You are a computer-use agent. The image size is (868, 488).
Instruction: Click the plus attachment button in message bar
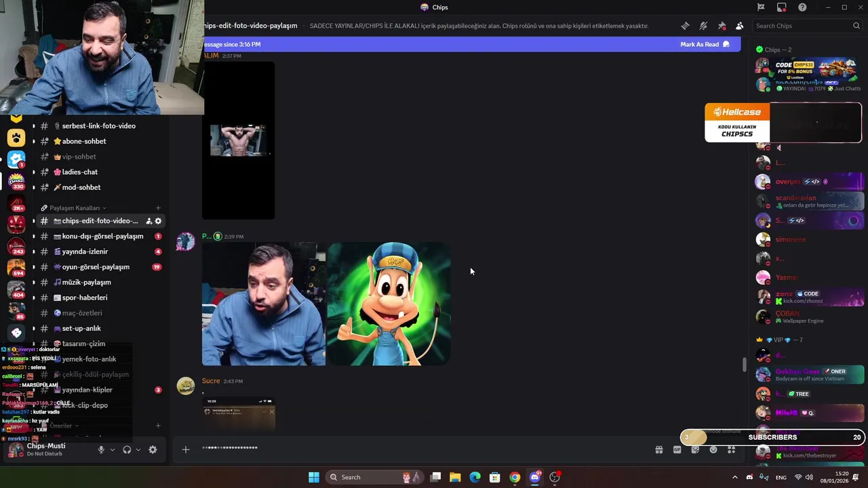185,449
